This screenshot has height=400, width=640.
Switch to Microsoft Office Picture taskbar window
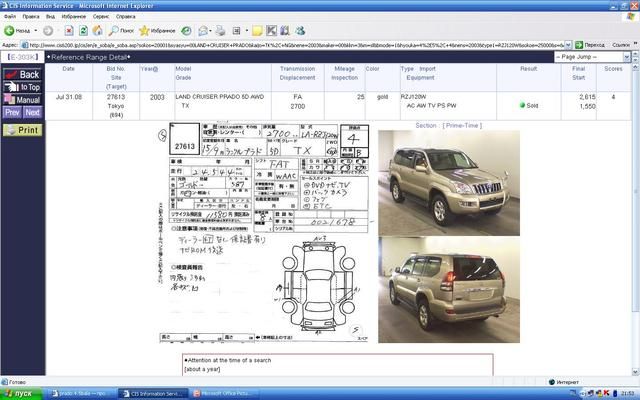click(x=222, y=393)
